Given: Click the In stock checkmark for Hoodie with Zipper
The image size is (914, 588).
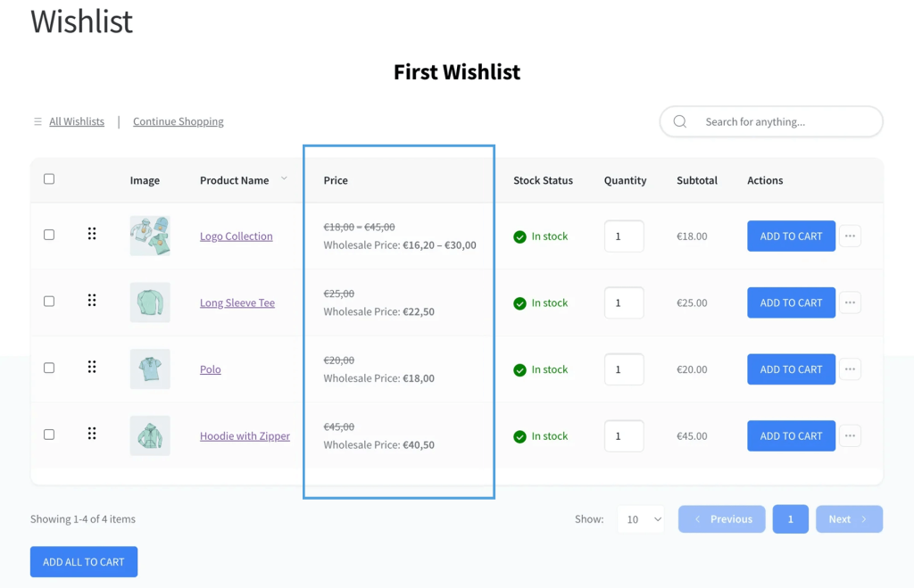Looking at the screenshot, I should [519, 435].
